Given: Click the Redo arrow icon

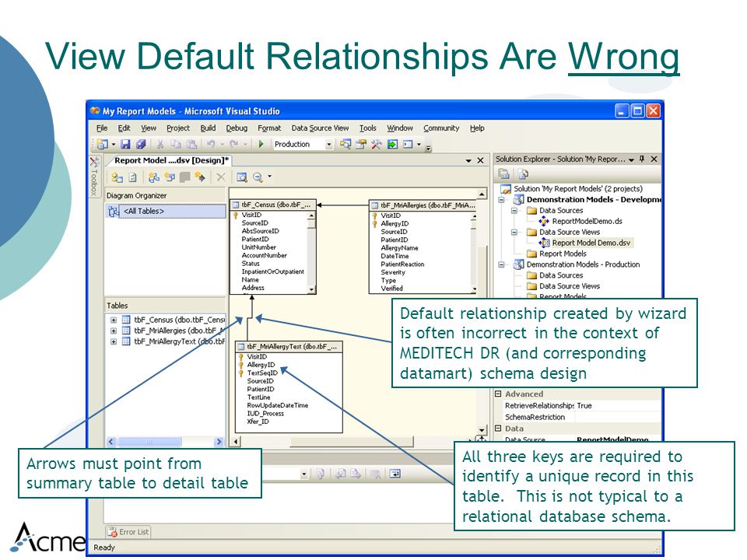Looking at the screenshot, I should pos(233,144).
